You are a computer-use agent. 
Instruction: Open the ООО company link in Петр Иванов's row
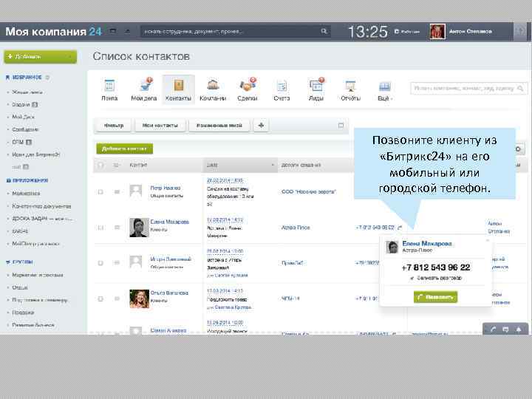pyautogui.click(x=308, y=191)
